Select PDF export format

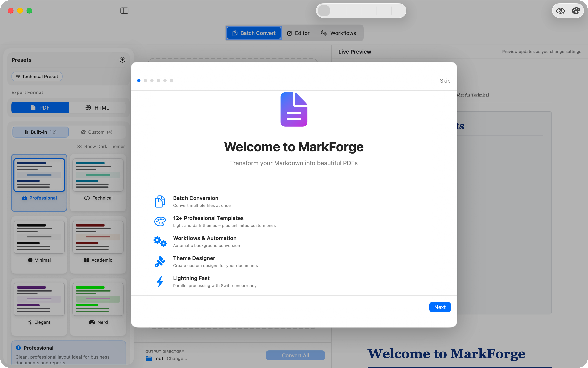(40, 108)
